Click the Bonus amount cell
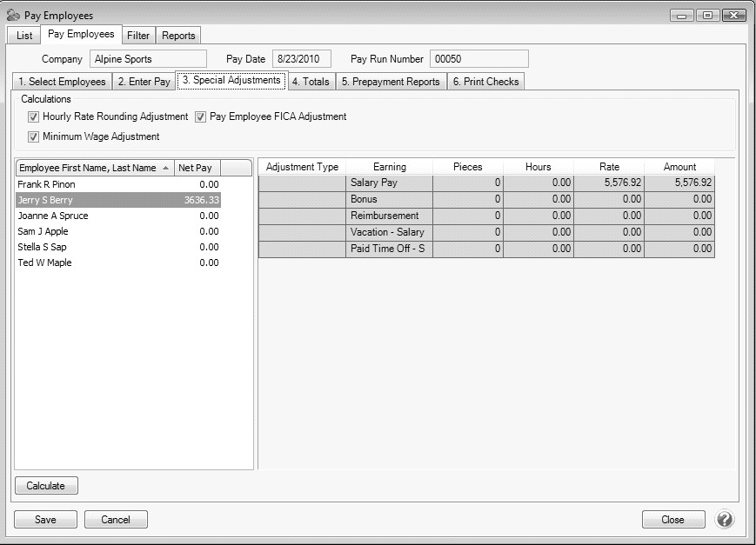 pyautogui.click(x=679, y=199)
